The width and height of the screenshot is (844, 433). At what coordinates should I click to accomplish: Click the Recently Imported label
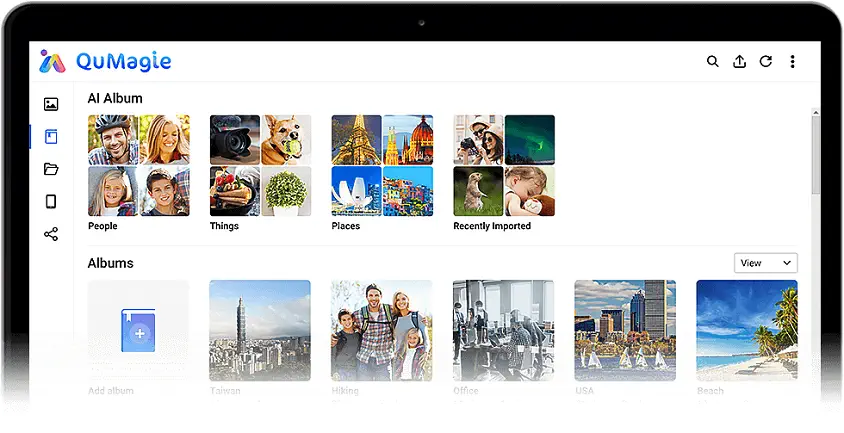(492, 226)
